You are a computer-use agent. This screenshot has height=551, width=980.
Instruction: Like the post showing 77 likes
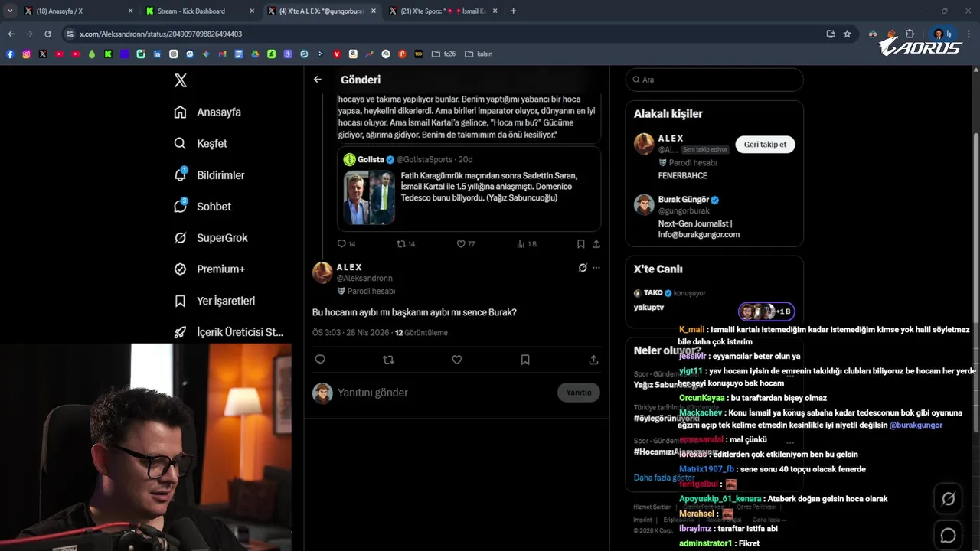[461, 243]
